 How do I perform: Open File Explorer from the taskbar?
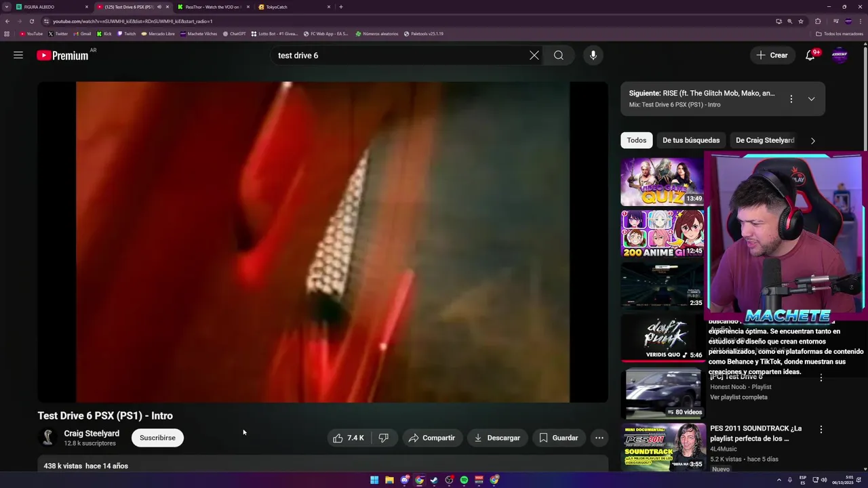[x=389, y=480]
